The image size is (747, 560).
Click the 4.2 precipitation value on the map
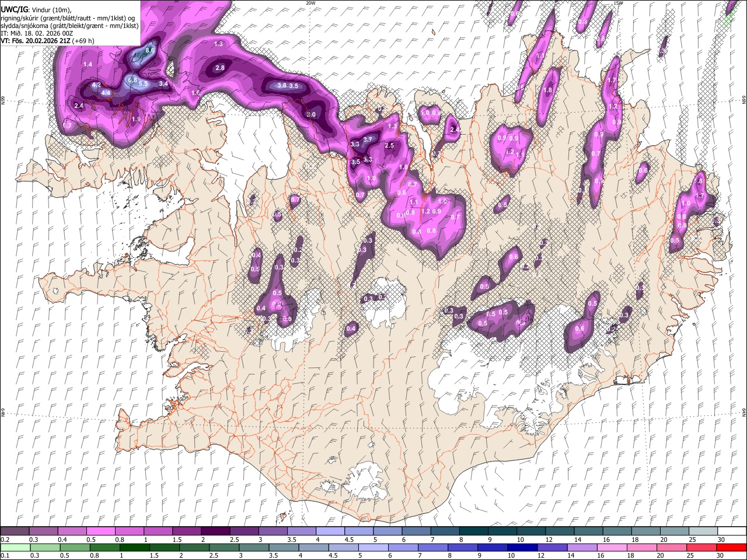coord(96,85)
